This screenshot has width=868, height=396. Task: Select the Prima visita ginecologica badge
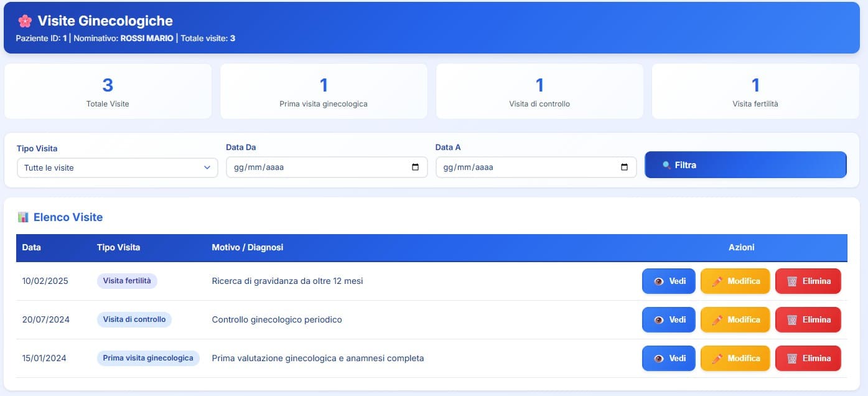(147, 358)
